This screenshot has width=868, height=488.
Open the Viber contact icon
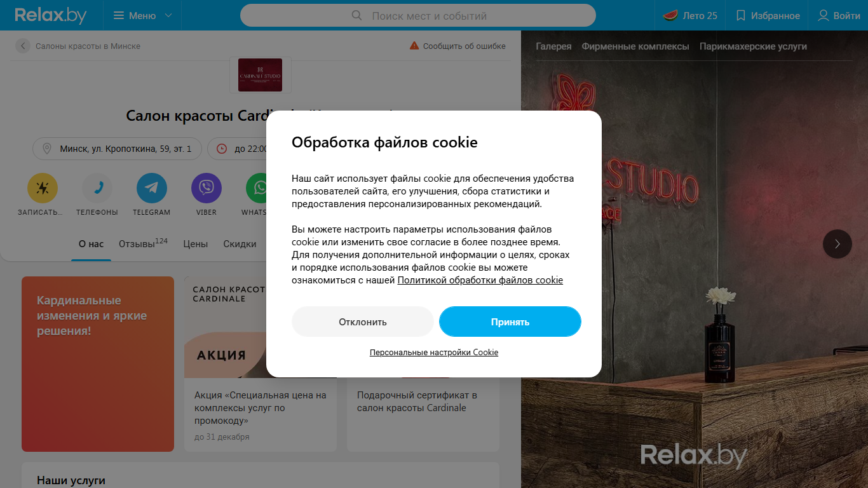click(x=207, y=188)
